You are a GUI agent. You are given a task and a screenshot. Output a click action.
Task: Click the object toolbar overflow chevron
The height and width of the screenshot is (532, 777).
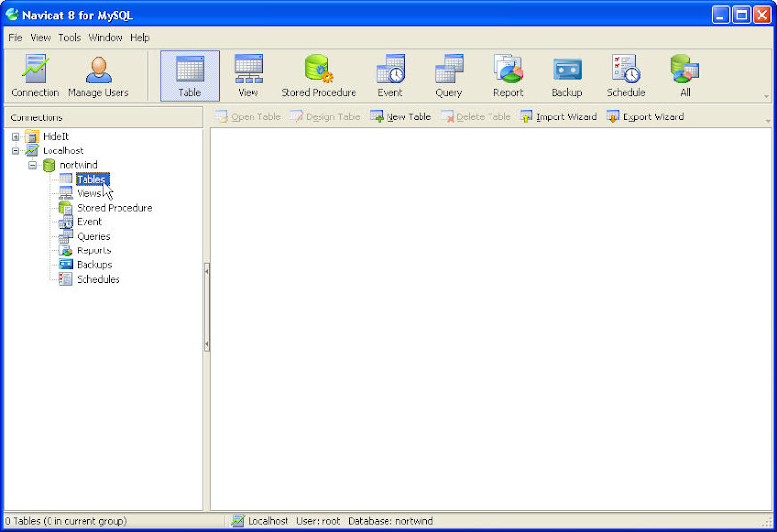(768, 120)
